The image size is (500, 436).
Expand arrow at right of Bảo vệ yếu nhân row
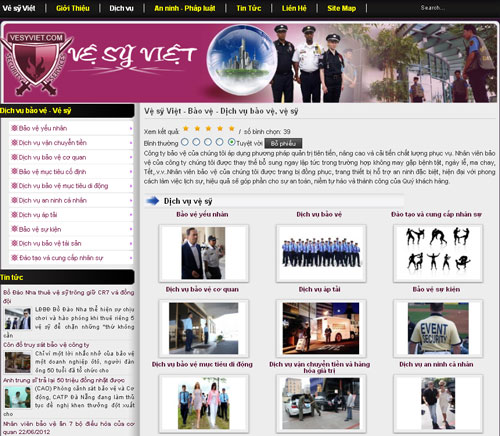(x=131, y=128)
